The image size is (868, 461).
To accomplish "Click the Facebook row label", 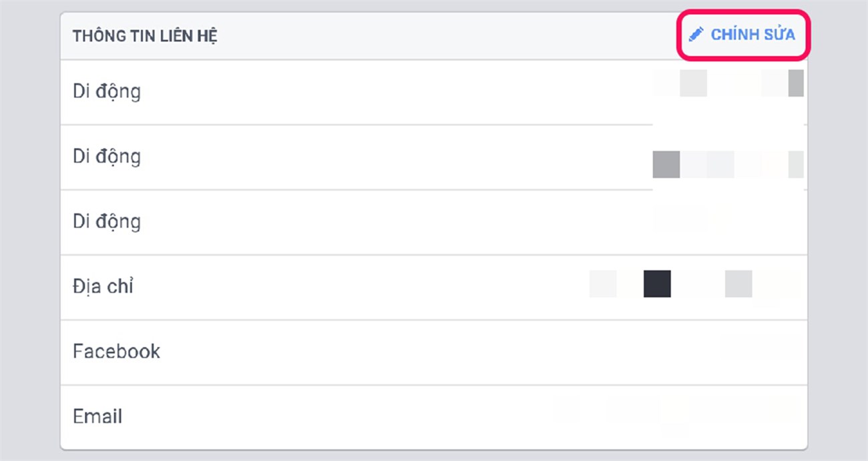I will pyautogui.click(x=116, y=352).
